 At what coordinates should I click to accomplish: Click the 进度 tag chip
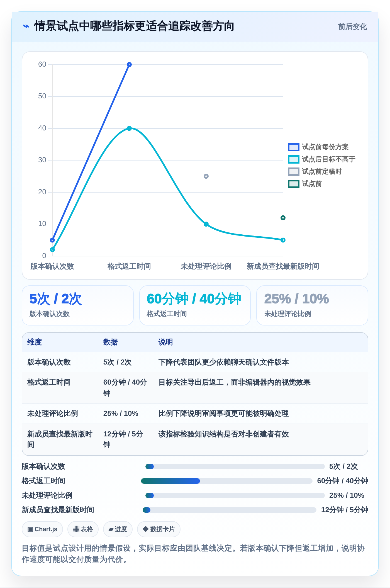click(x=118, y=529)
